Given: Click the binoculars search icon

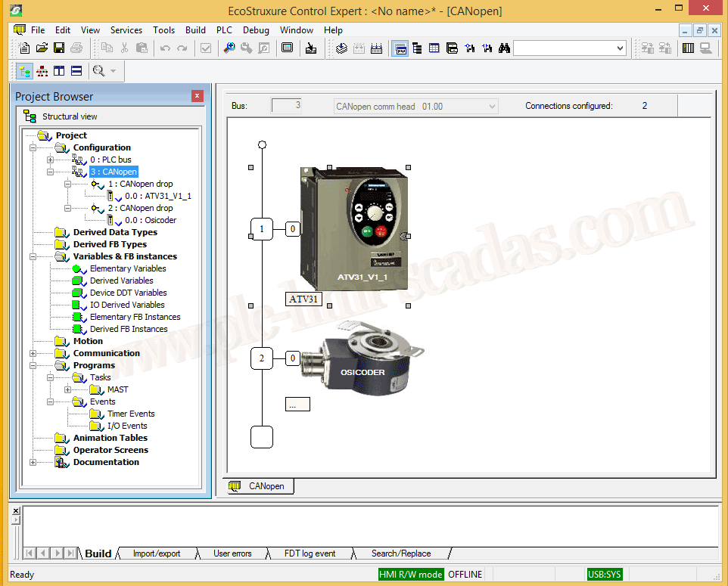Looking at the screenshot, I should click(x=505, y=48).
